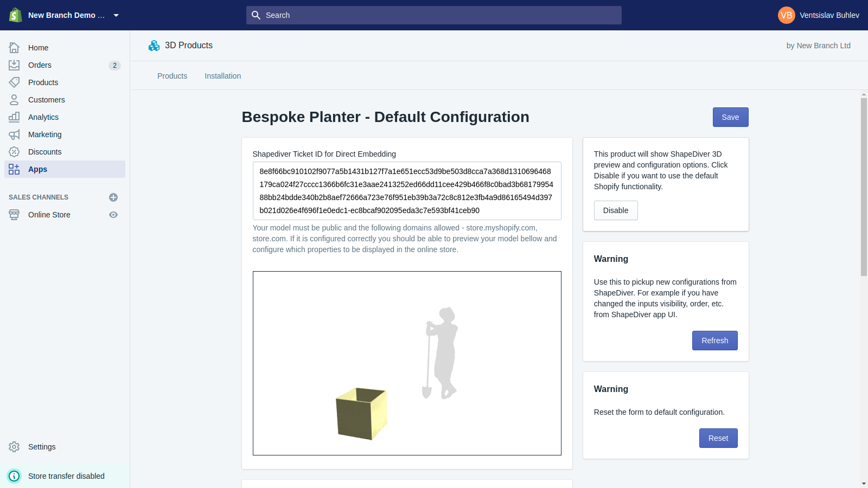Screen dimensions: 868x488
Task: Add a sales channel with plus icon
Action: coord(113,197)
